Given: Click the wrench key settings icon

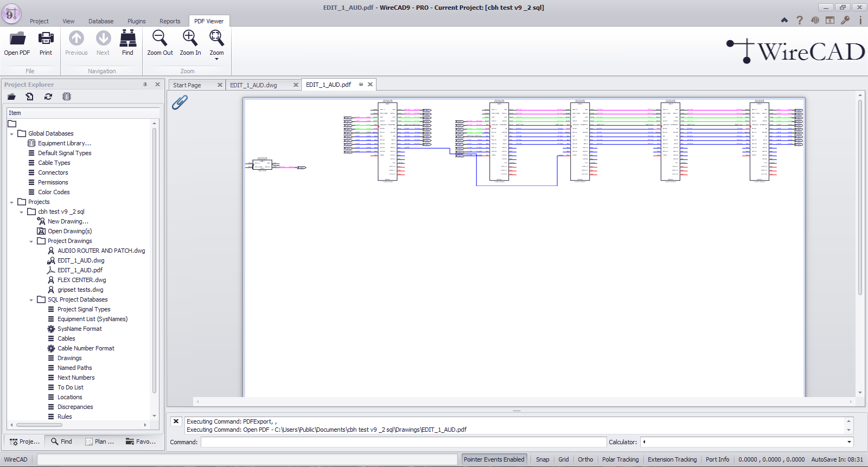Looking at the screenshot, I should pos(845,20).
